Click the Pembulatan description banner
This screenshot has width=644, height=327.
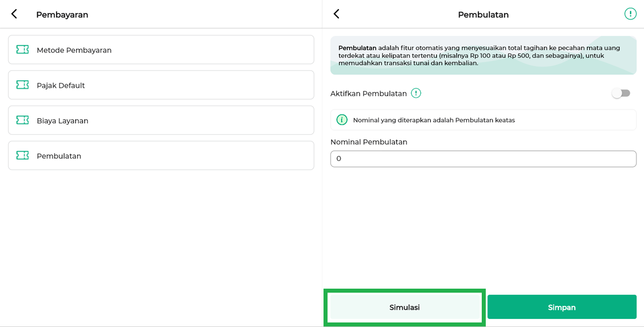point(483,56)
